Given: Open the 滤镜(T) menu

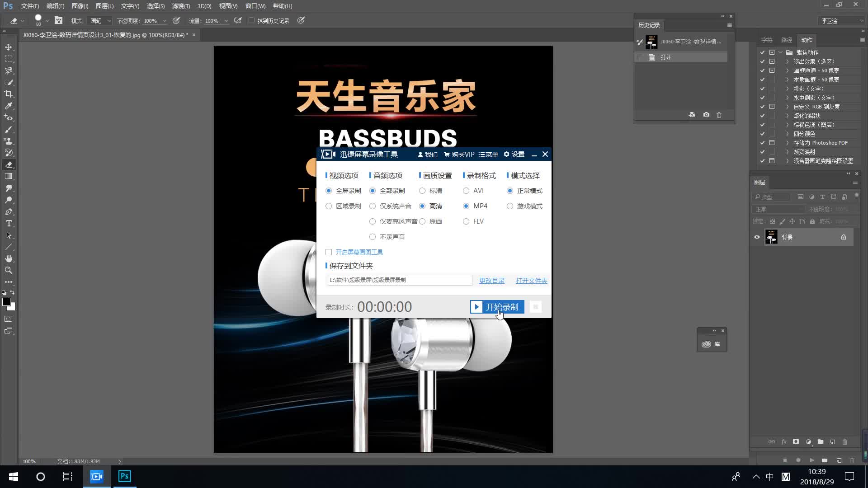Looking at the screenshot, I should point(181,6).
